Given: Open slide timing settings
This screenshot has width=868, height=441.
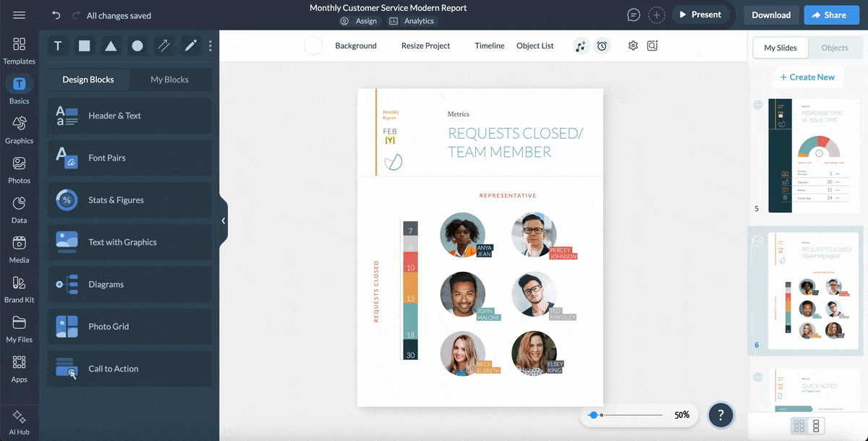Looking at the screenshot, I should [x=602, y=46].
